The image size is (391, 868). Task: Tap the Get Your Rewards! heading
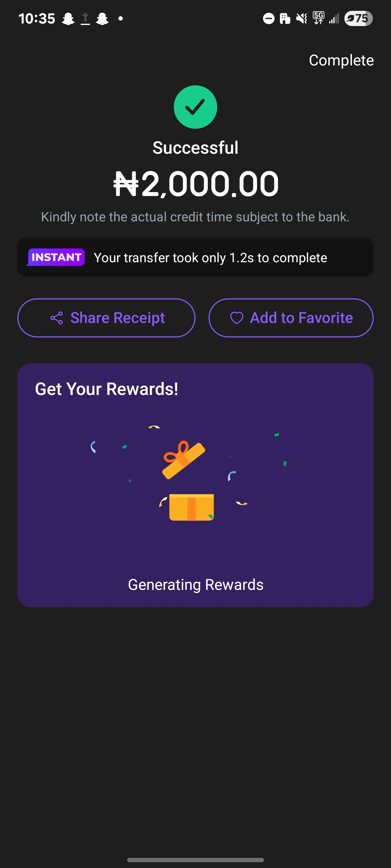(106, 389)
